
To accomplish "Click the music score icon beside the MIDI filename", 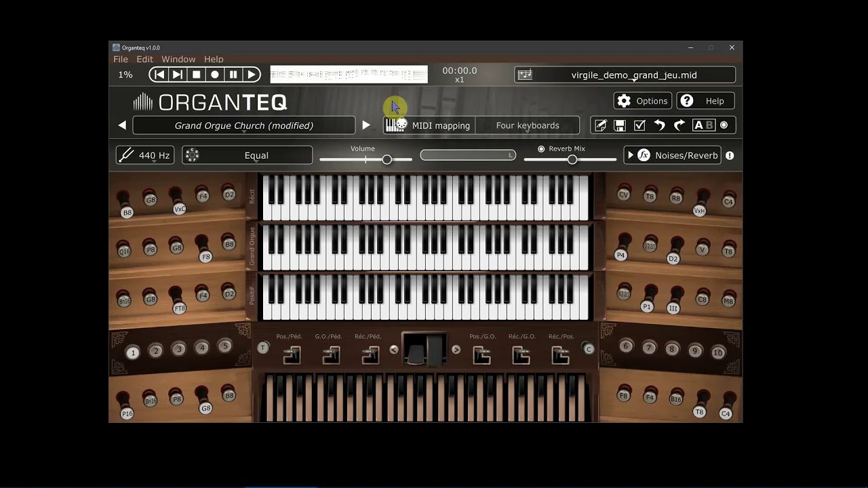I will [525, 75].
